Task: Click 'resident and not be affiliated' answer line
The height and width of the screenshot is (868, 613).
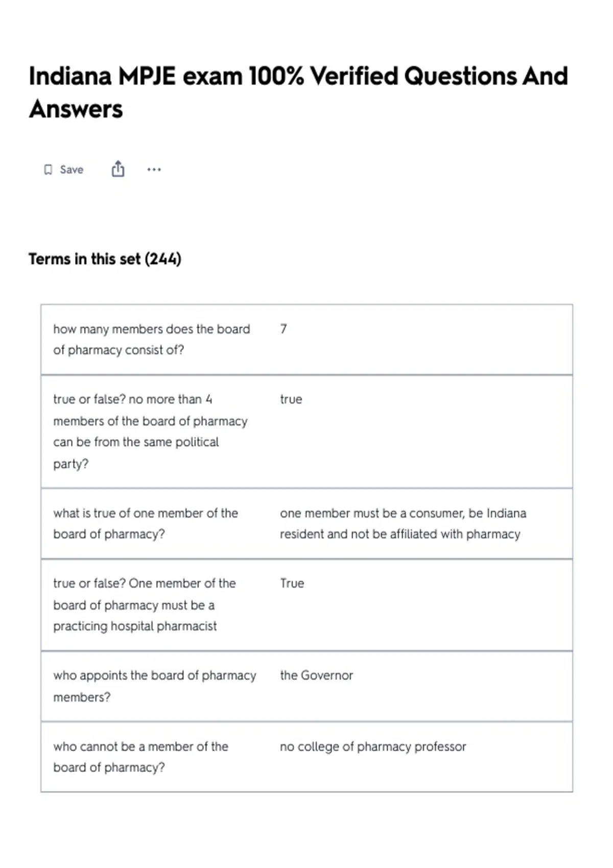Action: 400,534
